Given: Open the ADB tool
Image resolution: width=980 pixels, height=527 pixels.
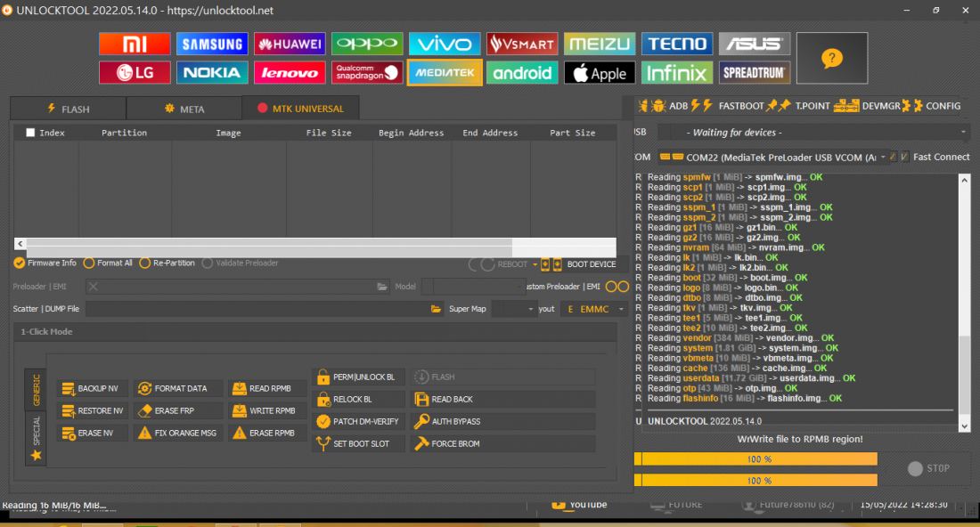Looking at the screenshot, I should coord(669,106).
